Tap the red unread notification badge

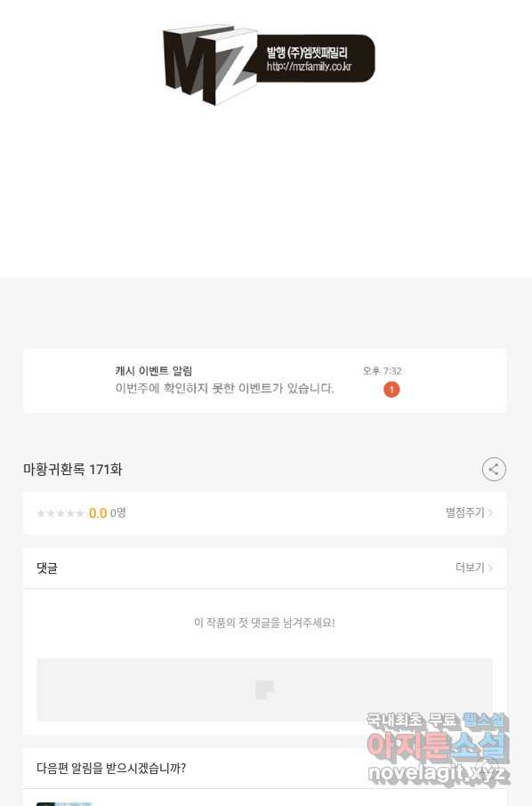pos(391,390)
